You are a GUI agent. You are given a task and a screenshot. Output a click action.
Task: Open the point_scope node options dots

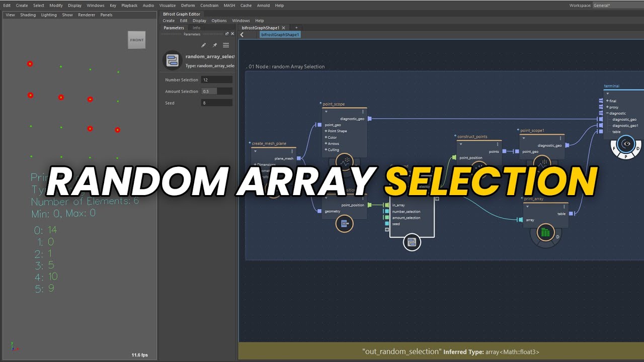363,112
